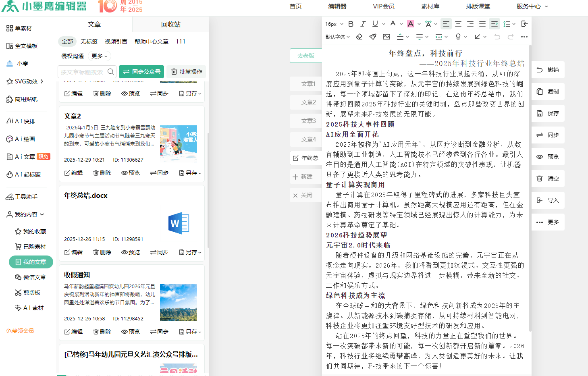Click the center align icon
The width and height of the screenshot is (588, 376).
(458, 24)
